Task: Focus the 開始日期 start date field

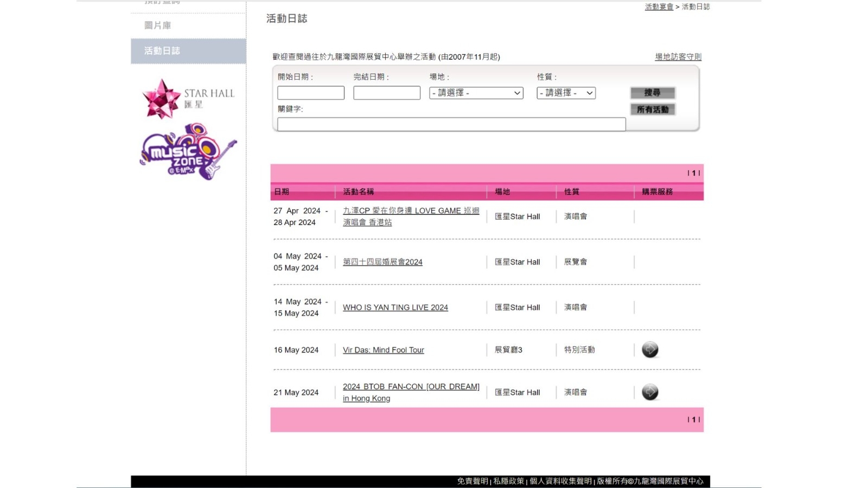Action: click(311, 93)
